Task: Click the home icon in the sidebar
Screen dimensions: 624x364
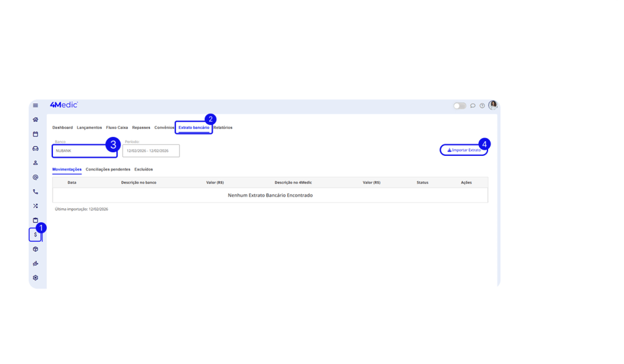Action: [35, 120]
